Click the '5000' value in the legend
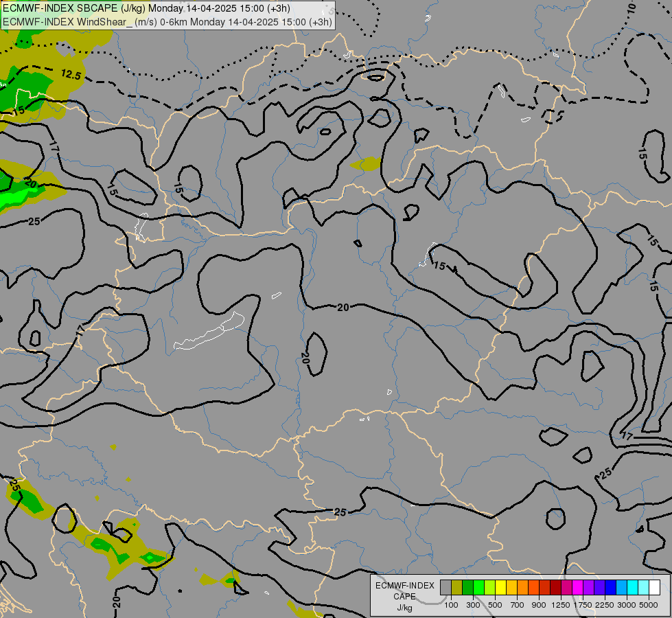Screen dimensions: 672x618 [x=649, y=605]
